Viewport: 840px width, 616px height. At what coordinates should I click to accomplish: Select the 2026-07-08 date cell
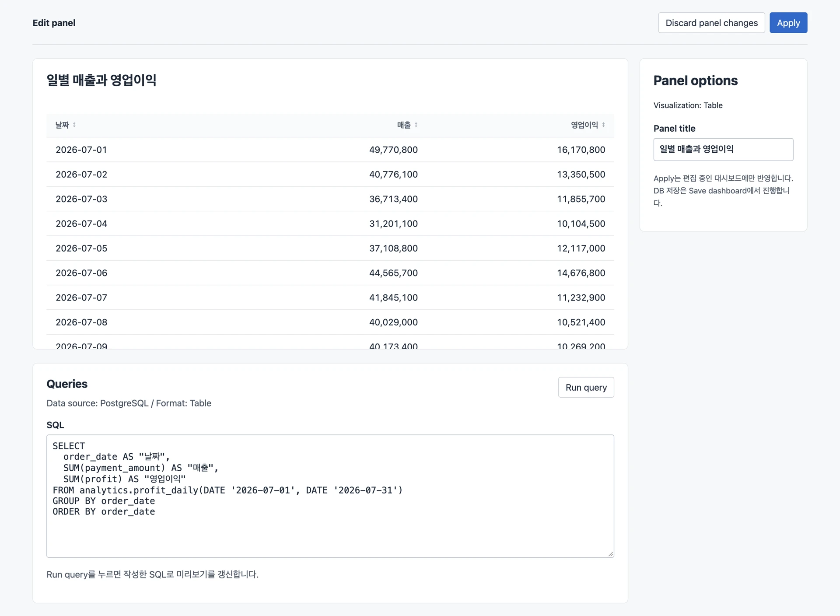(81, 322)
